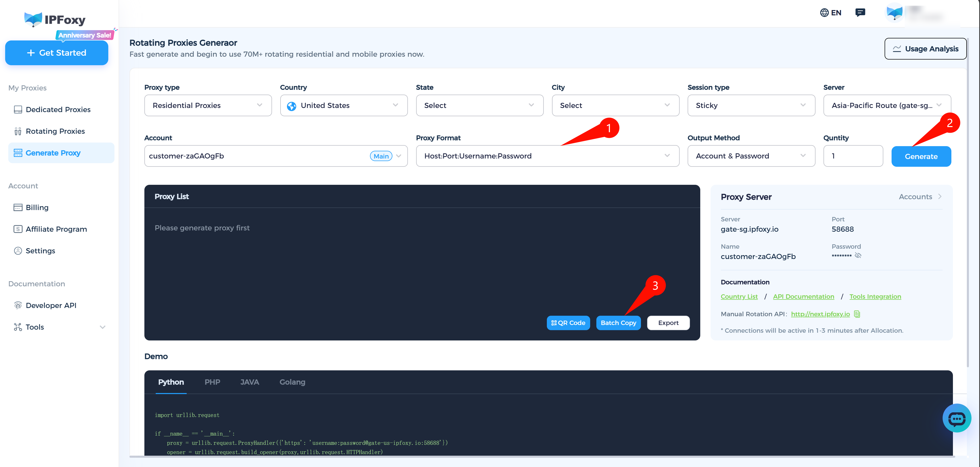The height and width of the screenshot is (467, 980).
Task: Reveal the hidden proxy password
Action: [x=858, y=255]
